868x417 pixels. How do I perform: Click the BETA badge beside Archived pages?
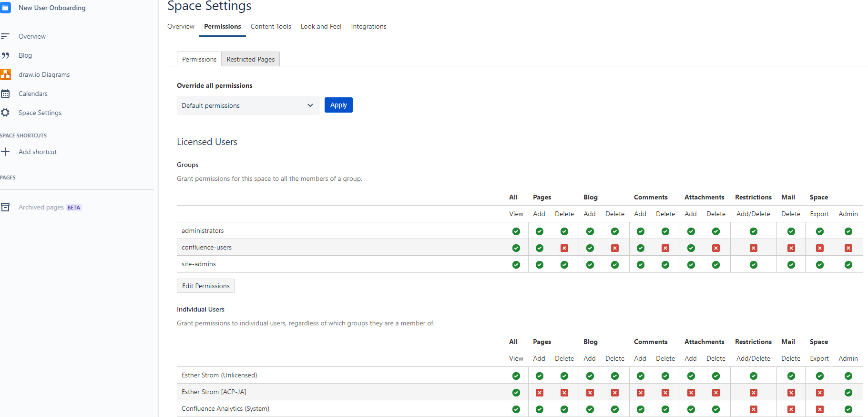point(74,208)
